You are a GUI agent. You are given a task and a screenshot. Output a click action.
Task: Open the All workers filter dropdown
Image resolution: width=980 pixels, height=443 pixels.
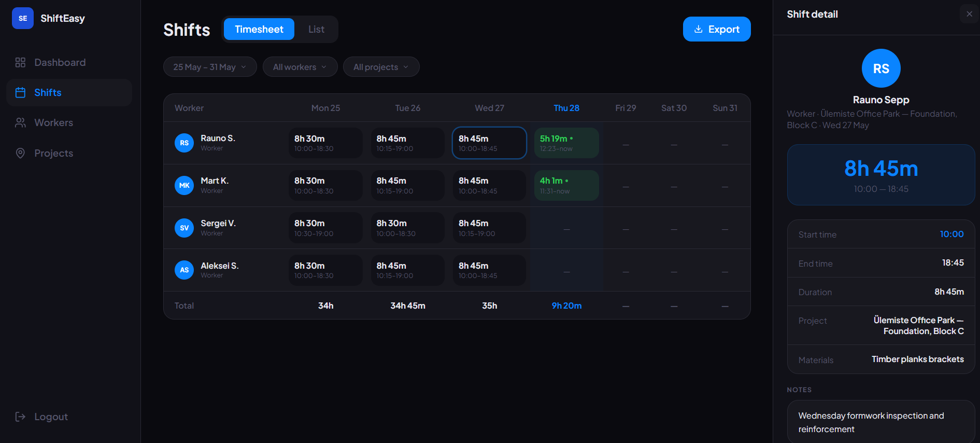pos(300,67)
